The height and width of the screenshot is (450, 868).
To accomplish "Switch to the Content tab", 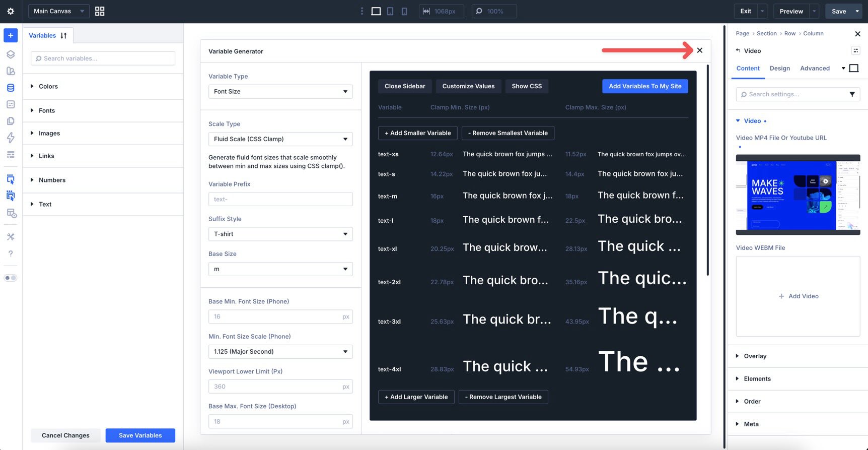I will [x=748, y=68].
